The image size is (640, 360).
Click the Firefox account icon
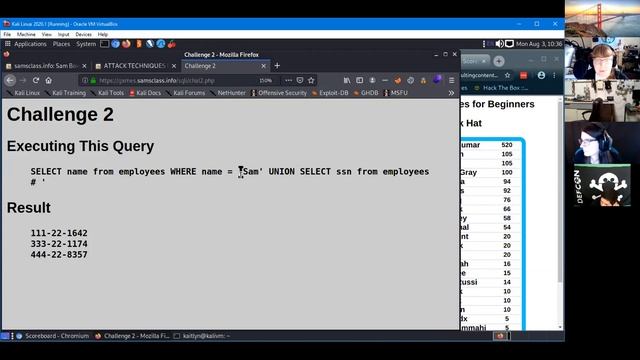pos(372,80)
